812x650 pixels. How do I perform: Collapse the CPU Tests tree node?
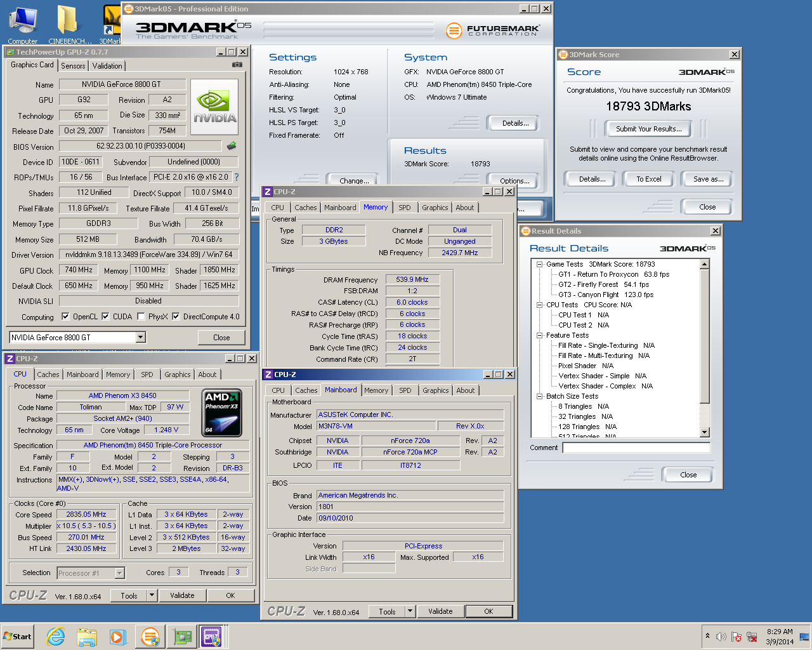point(539,305)
